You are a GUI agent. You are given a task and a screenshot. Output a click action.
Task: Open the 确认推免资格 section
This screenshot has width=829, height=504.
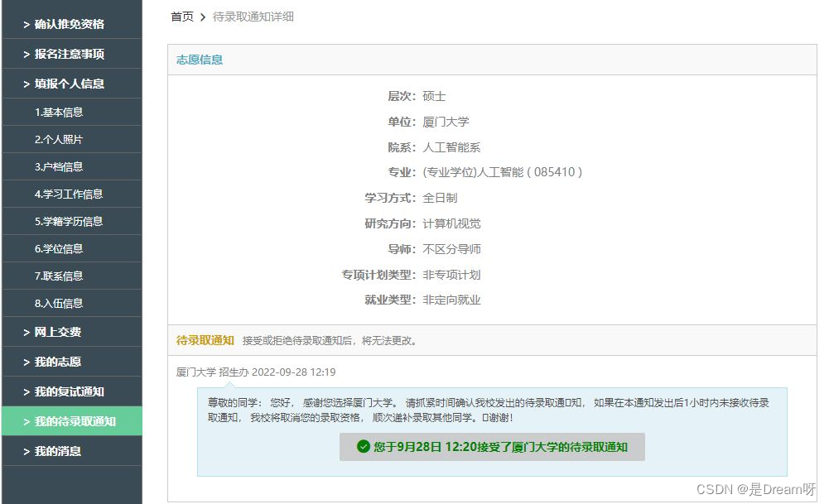point(72,24)
